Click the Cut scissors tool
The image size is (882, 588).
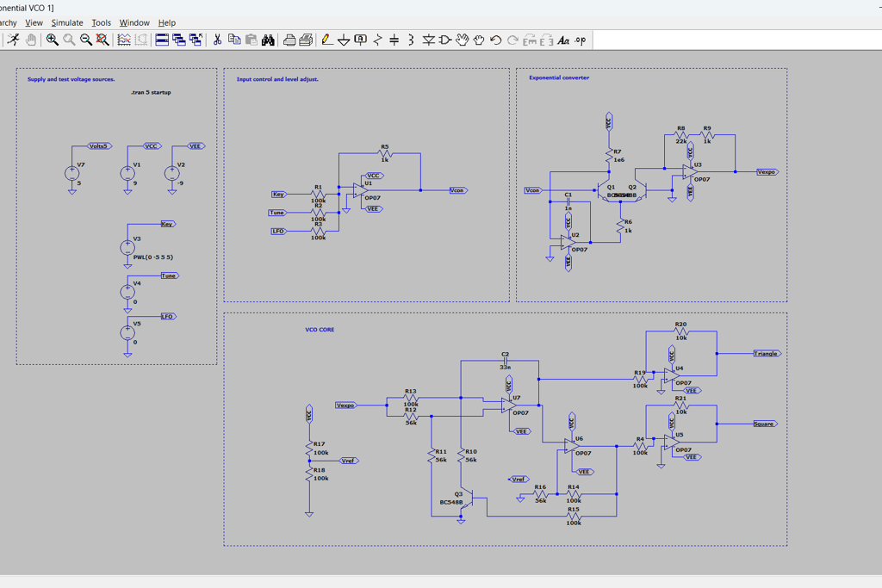(x=217, y=40)
